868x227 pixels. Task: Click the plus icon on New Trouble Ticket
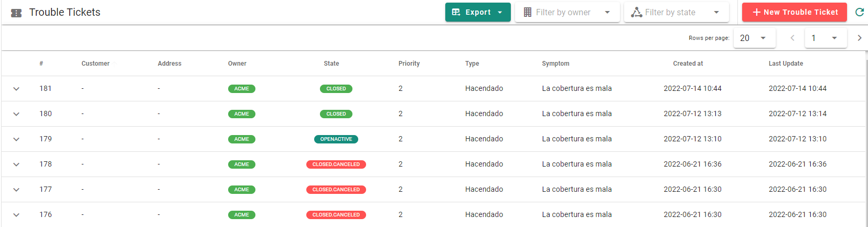coord(756,12)
